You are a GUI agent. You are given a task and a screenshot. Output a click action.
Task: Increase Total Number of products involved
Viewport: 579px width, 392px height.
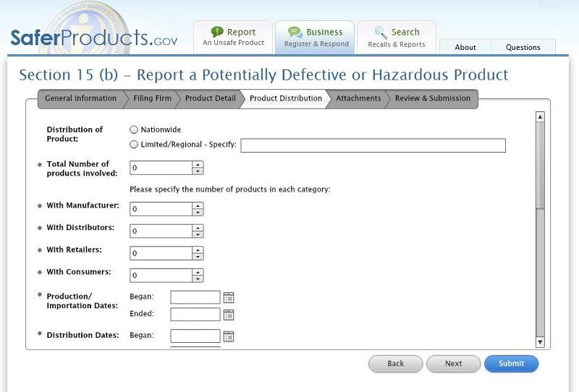click(198, 164)
